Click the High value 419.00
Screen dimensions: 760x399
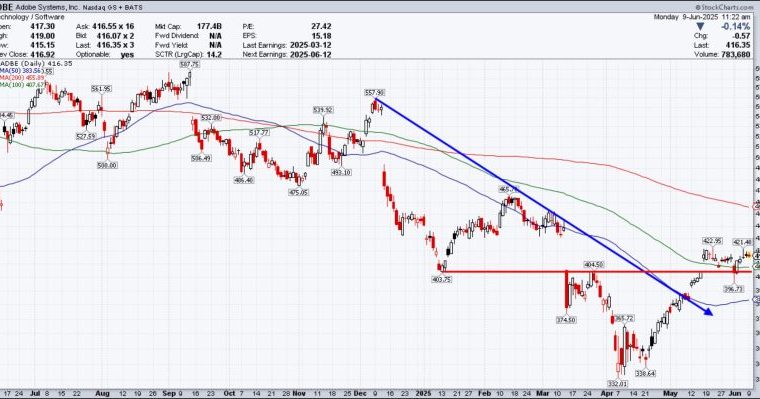pyautogui.click(x=42, y=35)
